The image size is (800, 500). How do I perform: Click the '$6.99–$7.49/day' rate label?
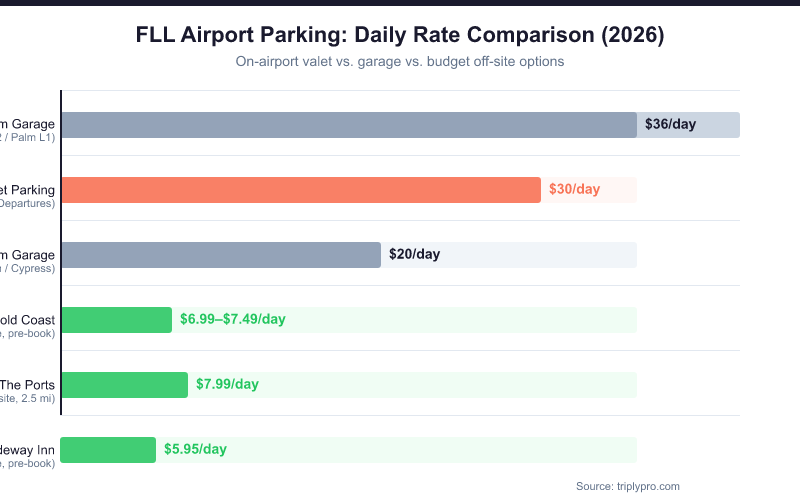[x=233, y=320]
